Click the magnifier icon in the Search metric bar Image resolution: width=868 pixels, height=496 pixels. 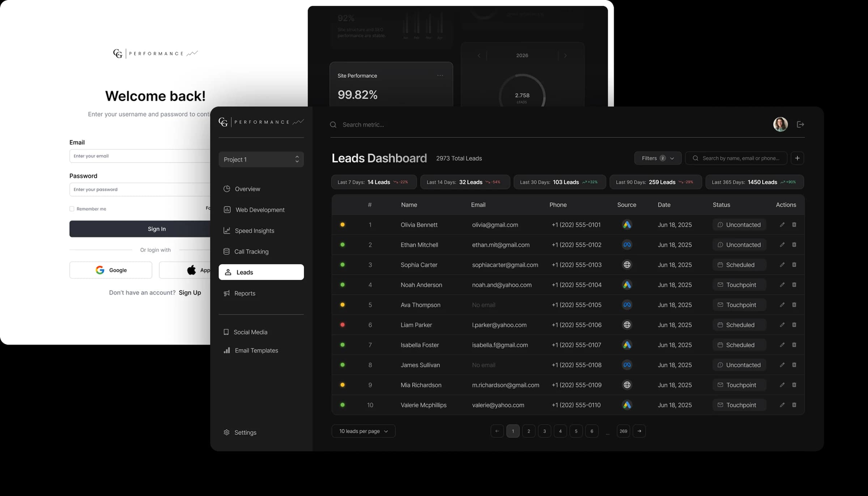pyautogui.click(x=333, y=125)
